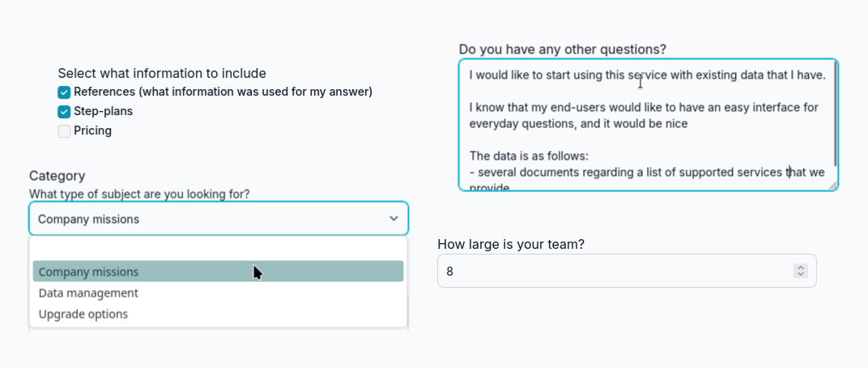Click the "What type of subject" label text
This screenshot has height=368, width=868.
click(139, 194)
